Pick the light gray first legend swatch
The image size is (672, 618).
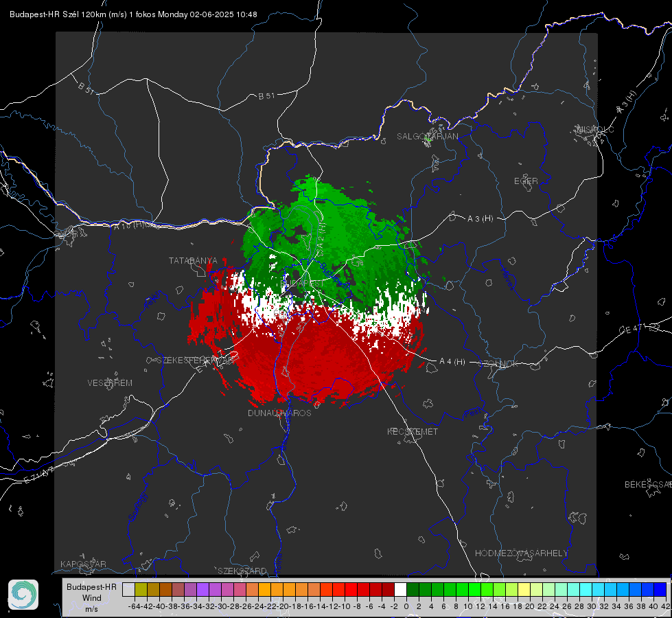point(128,589)
